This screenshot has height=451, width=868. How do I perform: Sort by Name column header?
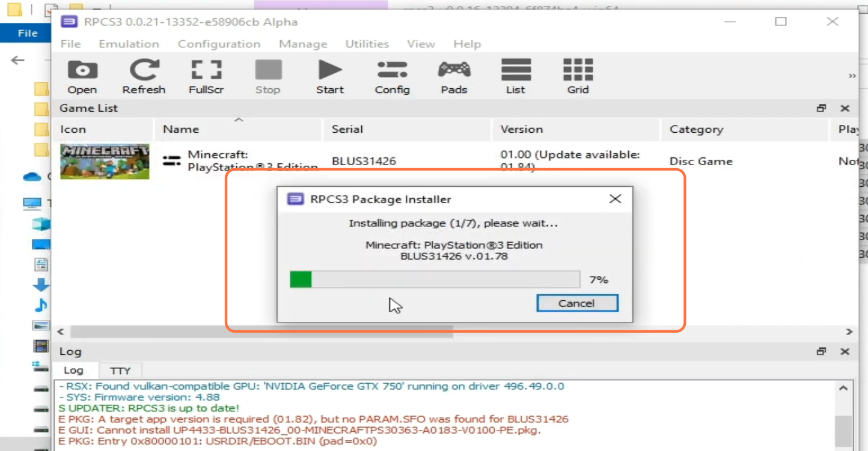[x=239, y=129]
